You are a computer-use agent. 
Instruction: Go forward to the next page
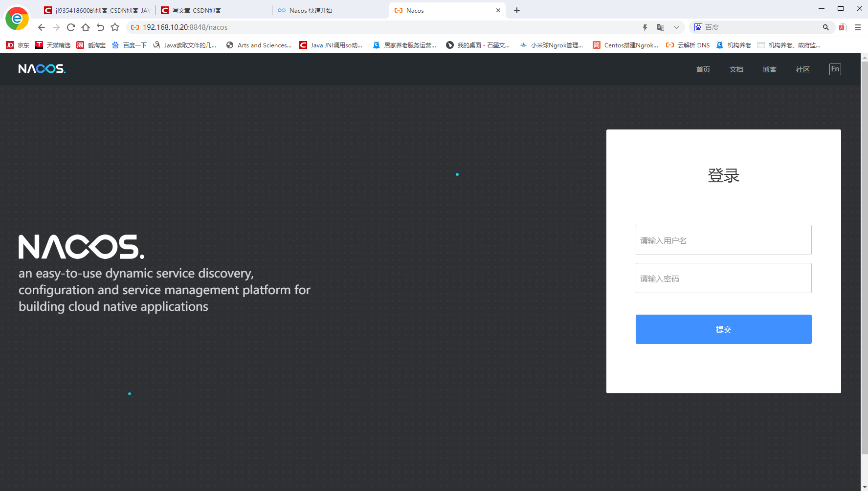coord(56,27)
